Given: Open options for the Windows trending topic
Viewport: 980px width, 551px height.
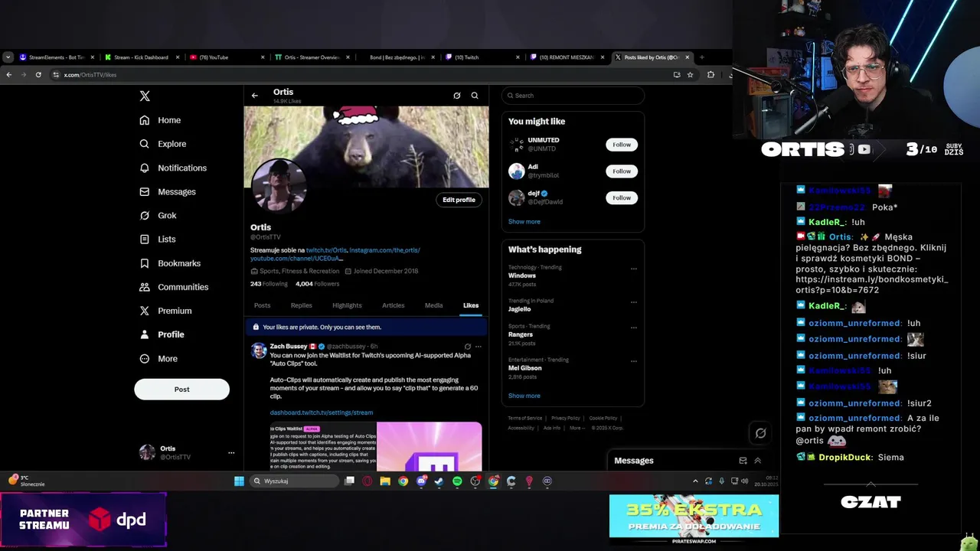Looking at the screenshot, I should pyautogui.click(x=633, y=269).
